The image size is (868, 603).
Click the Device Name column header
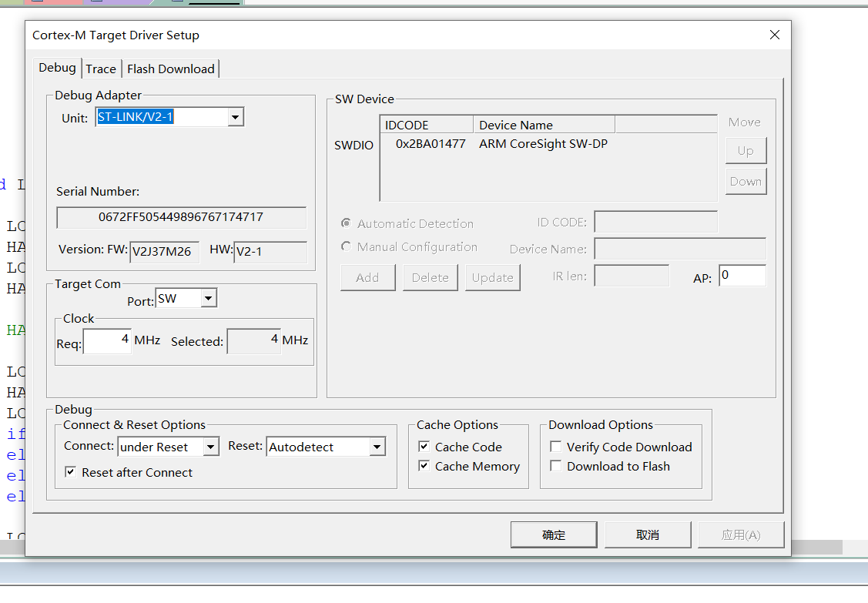click(545, 125)
